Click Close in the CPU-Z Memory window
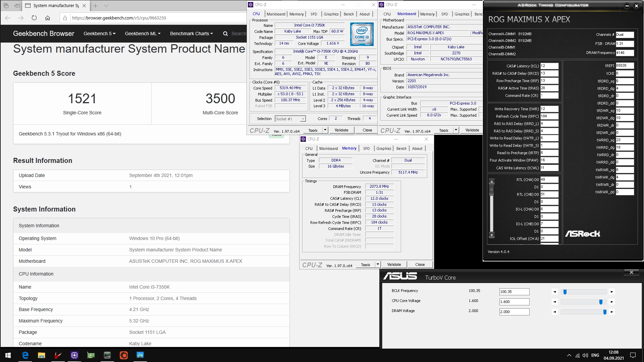Screen dimensions: 644x362 [420, 264]
